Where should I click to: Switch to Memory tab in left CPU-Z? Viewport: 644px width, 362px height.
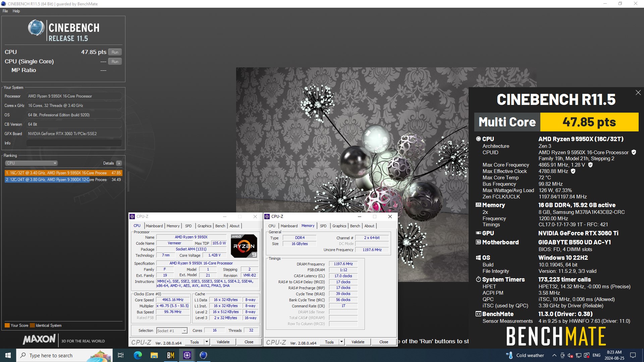173,226
